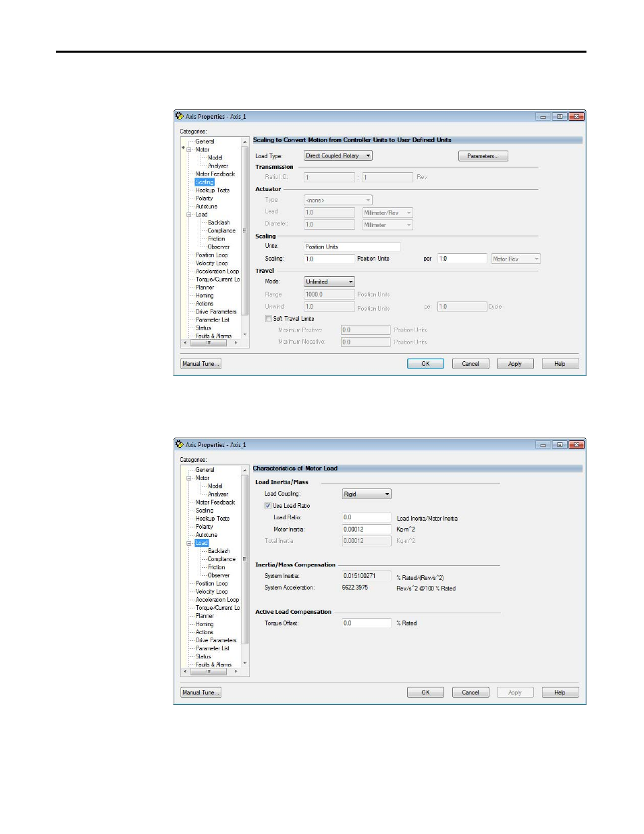Select Position Loop in the Scaling dialog tree
This screenshot has height=834, width=644.
(211, 255)
